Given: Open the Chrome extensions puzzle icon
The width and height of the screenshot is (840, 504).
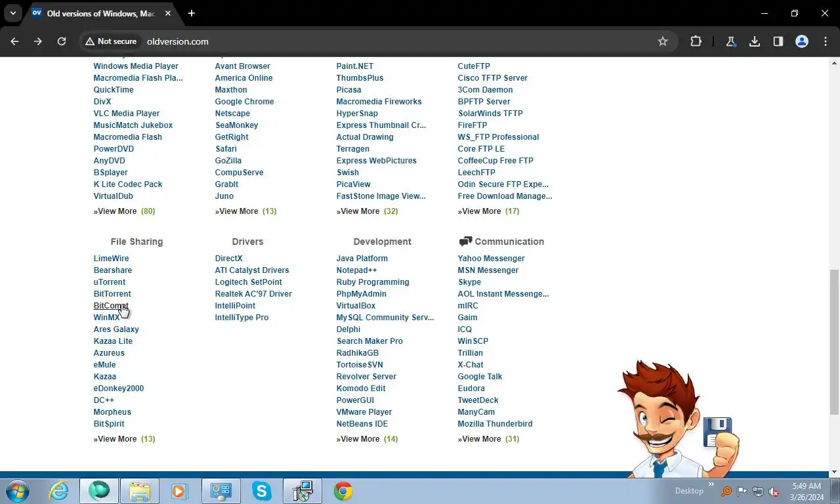Looking at the screenshot, I should (696, 41).
